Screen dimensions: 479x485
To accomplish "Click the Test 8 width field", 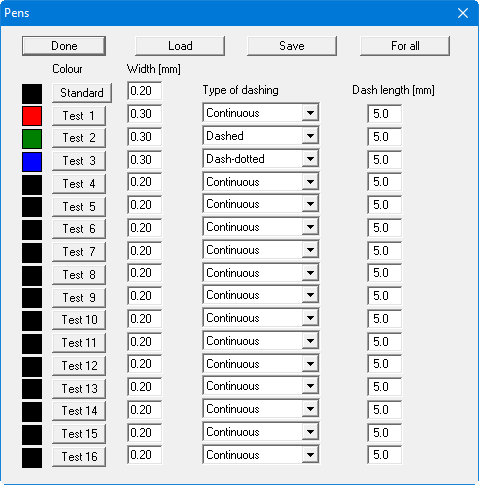I will coord(145,273).
